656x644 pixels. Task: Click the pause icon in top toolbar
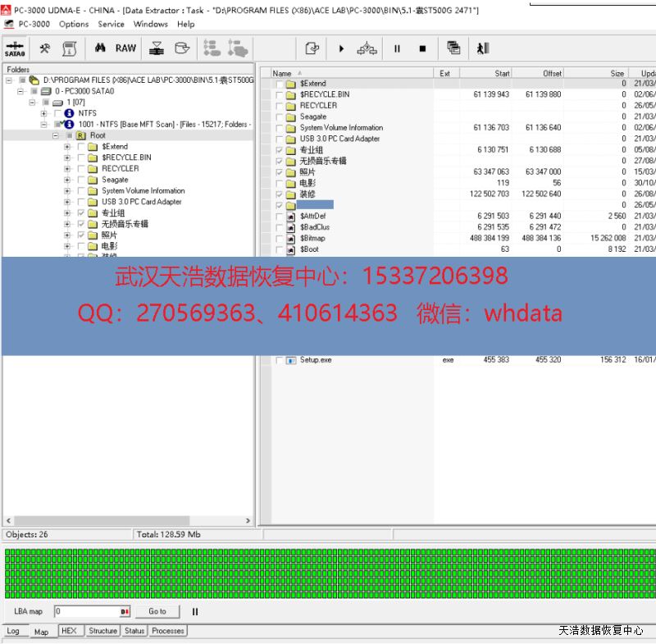point(397,48)
